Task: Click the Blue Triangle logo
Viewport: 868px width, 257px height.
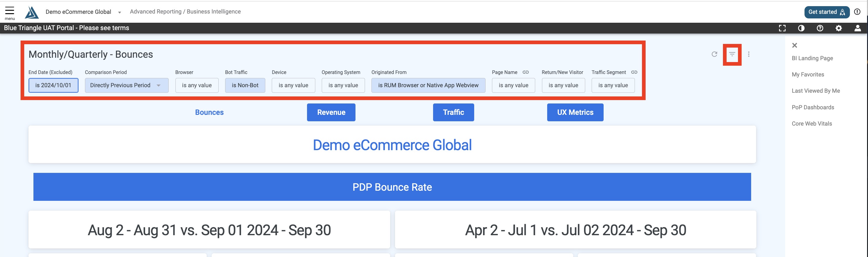Action: click(32, 13)
